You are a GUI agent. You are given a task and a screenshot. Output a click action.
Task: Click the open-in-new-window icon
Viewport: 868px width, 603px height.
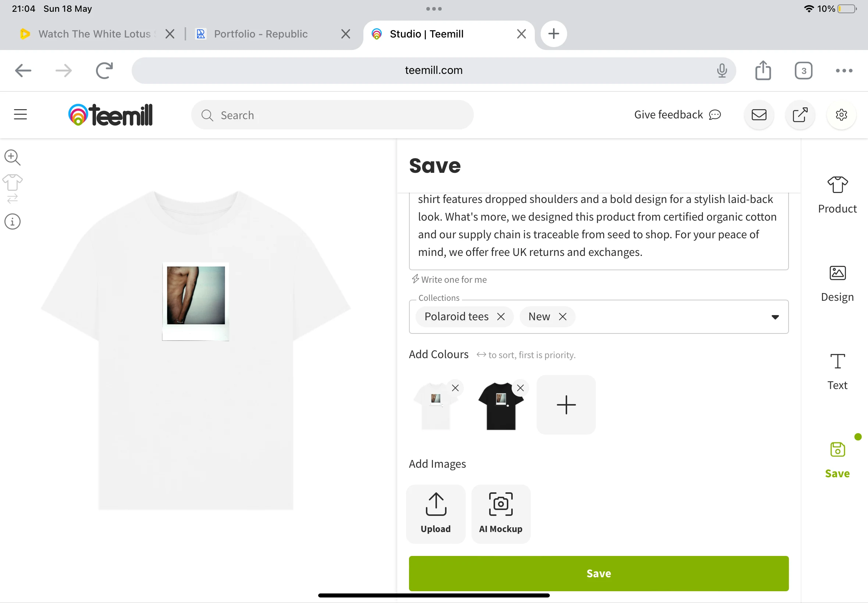click(800, 115)
